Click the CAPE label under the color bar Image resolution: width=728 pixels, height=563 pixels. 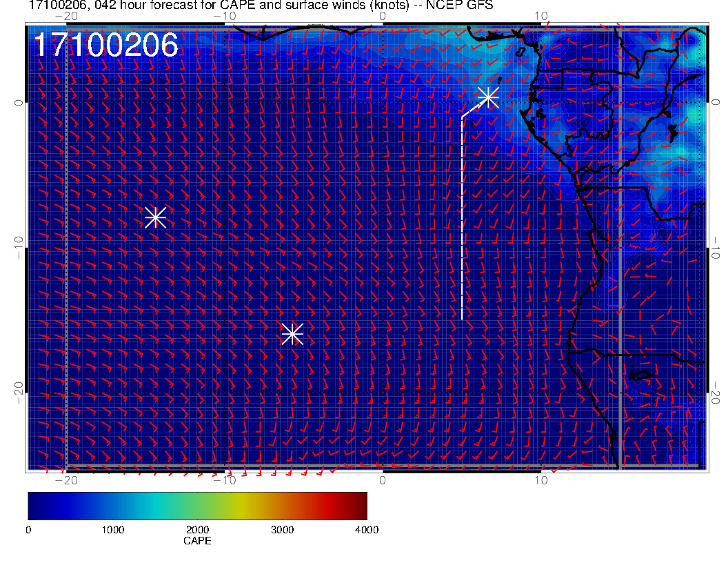click(197, 541)
